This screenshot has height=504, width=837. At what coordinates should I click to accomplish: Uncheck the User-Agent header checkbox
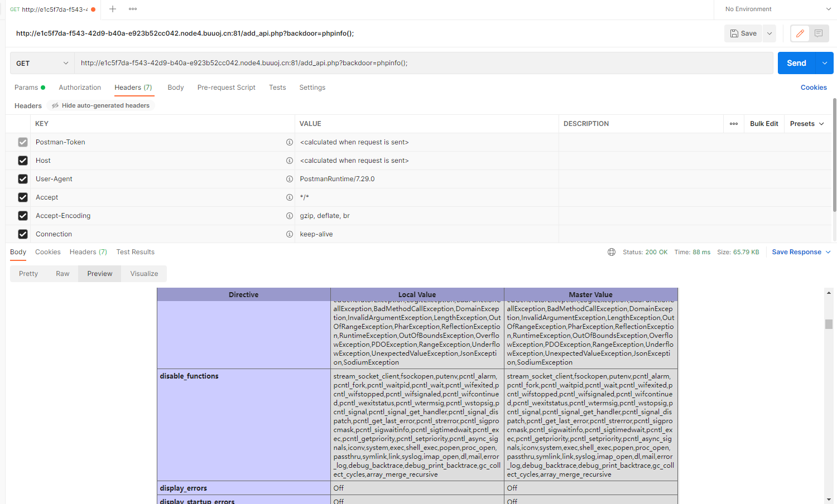(x=23, y=179)
